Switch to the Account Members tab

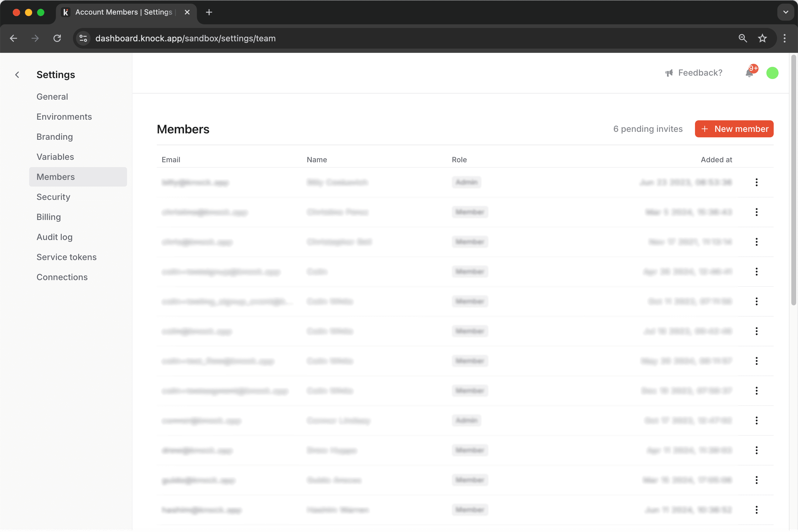tap(122, 12)
